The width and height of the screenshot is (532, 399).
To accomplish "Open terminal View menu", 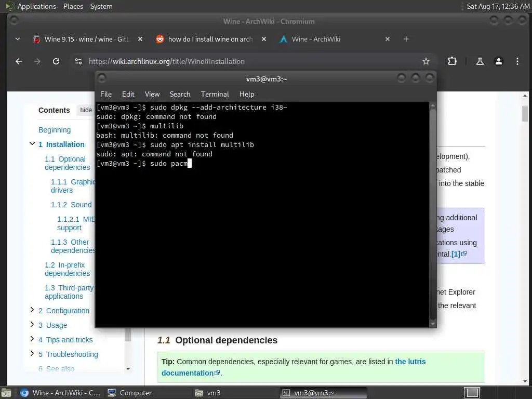I will (152, 95).
